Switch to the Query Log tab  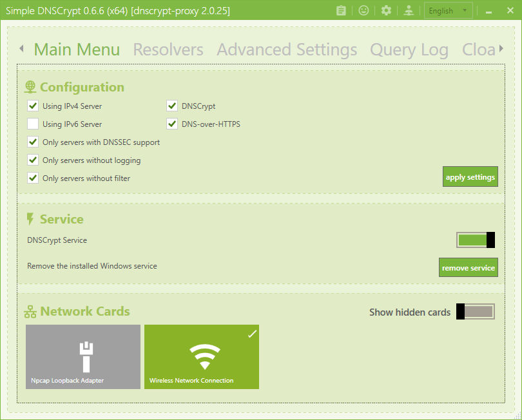tap(409, 50)
